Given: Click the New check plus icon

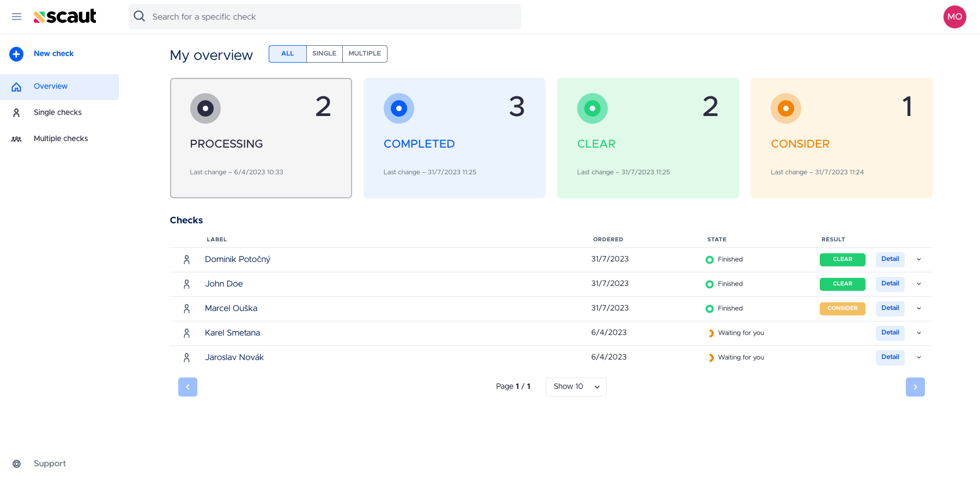Looking at the screenshot, I should point(16,54).
